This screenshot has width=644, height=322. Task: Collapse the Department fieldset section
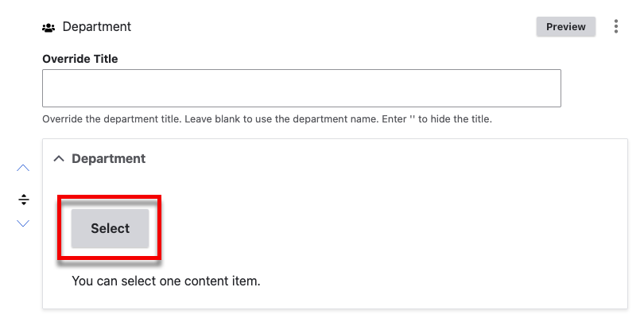(x=100, y=158)
